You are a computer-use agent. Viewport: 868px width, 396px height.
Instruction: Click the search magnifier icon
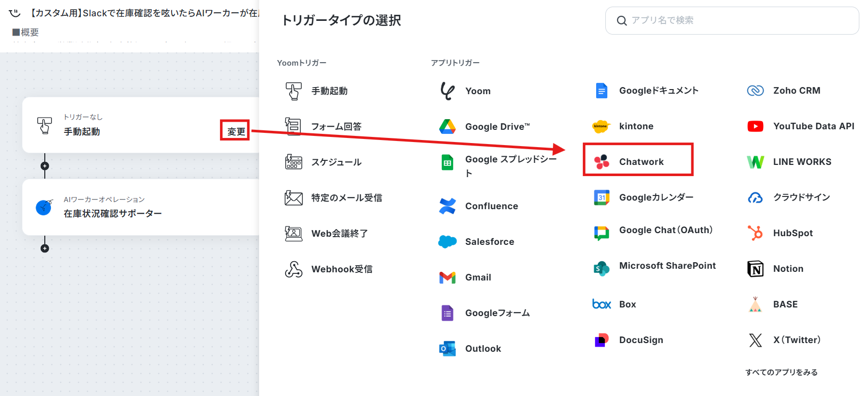622,21
